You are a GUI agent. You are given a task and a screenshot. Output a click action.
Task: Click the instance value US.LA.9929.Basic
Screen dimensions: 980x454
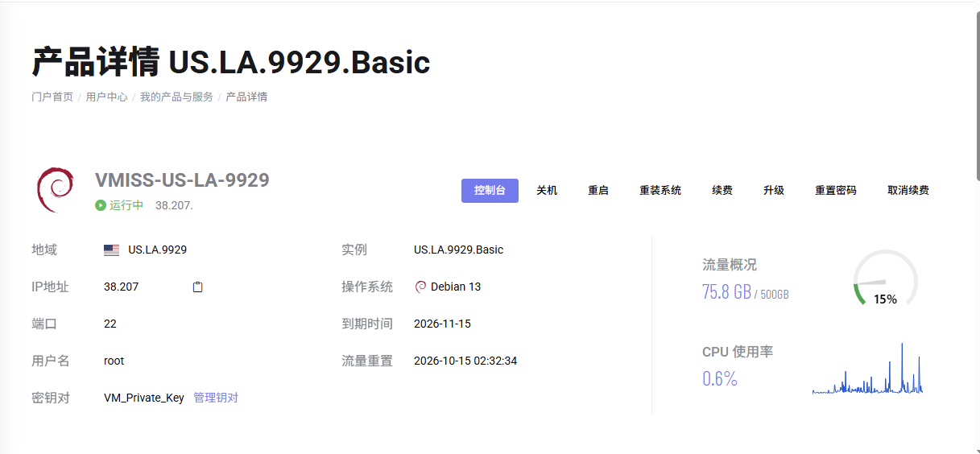(x=459, y=250)
